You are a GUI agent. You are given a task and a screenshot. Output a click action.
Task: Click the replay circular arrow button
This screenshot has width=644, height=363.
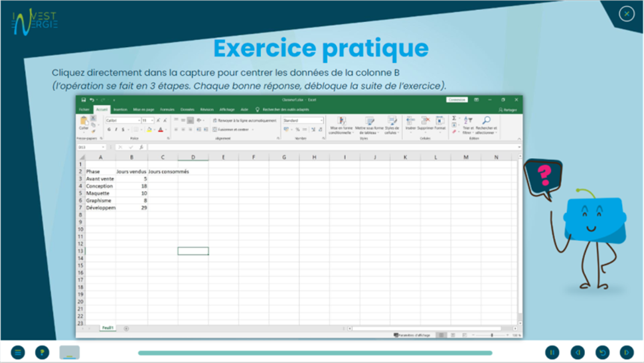[x=602, y=352]
